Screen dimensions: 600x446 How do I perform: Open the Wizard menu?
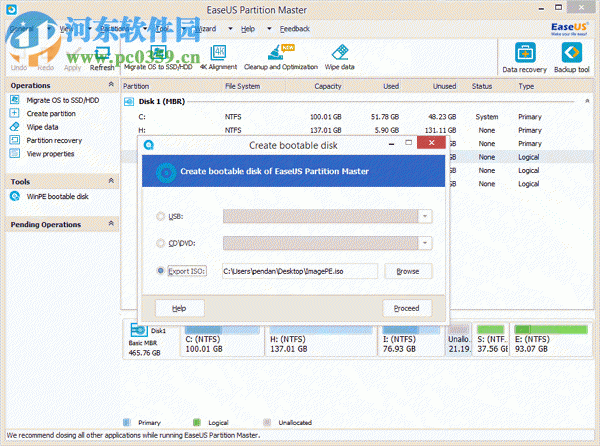[207, 29]
